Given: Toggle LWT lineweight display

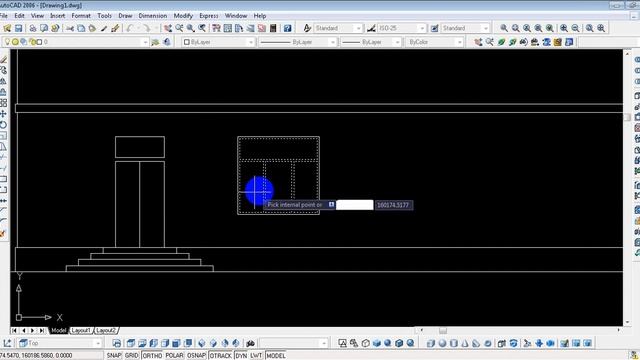Looking at the screenshot, I should 256,356.
